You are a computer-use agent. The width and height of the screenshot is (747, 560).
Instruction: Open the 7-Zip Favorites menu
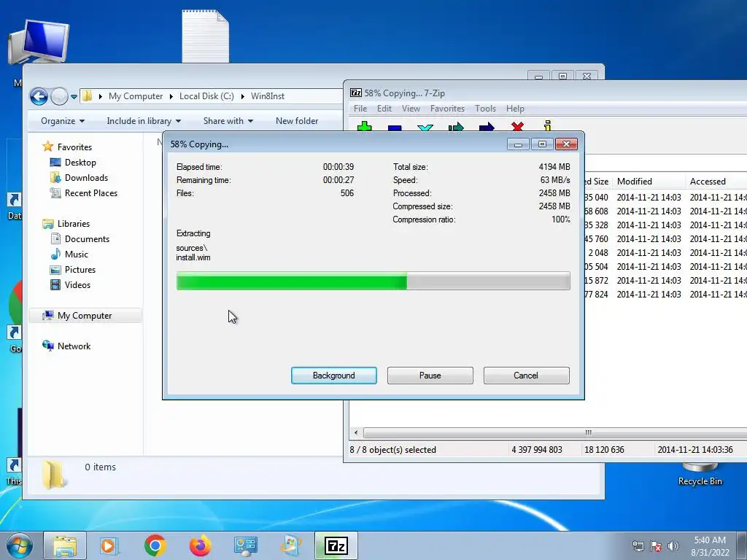447,109
